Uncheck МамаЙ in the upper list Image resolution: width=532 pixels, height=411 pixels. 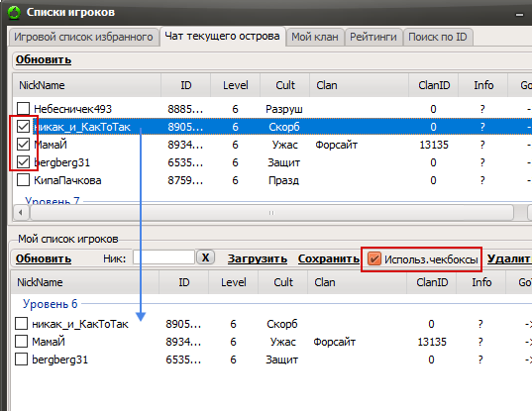[x=23, y=145]
